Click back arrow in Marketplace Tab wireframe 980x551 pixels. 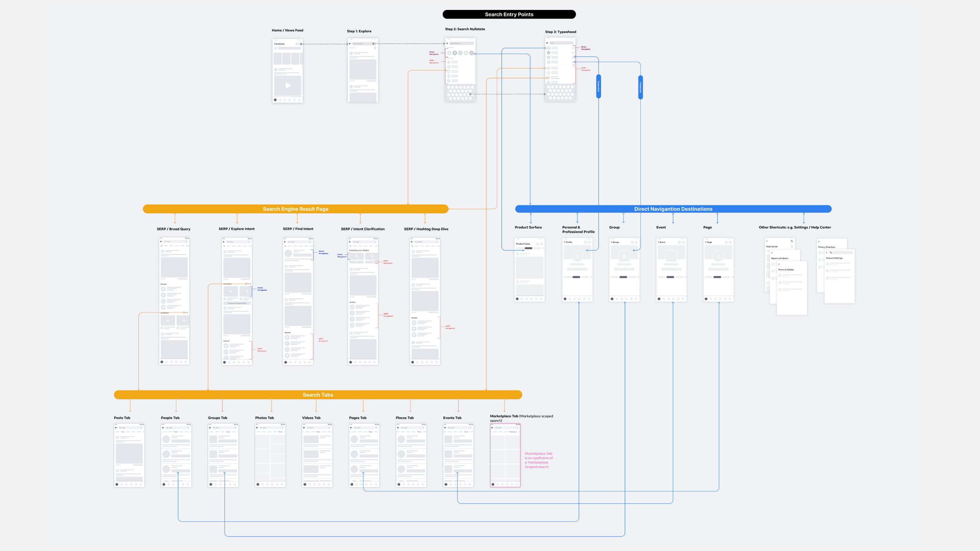click(x=492, y=428)
